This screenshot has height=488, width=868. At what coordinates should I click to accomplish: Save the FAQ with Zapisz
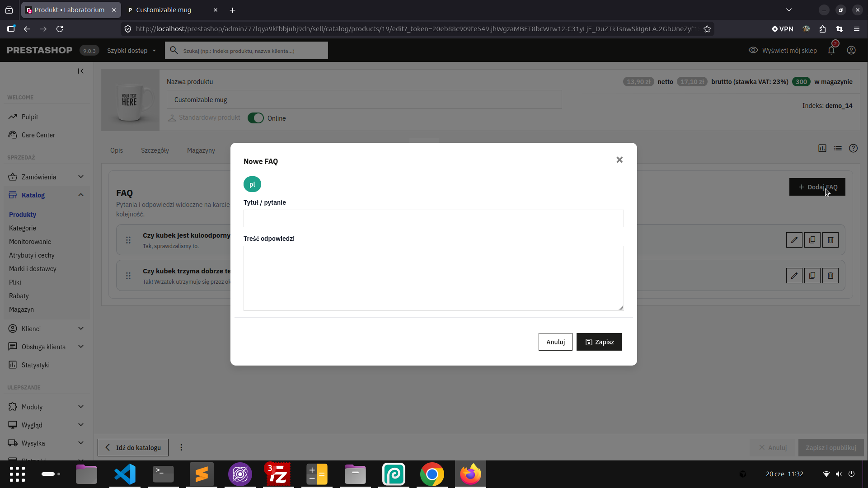point(599,342)
